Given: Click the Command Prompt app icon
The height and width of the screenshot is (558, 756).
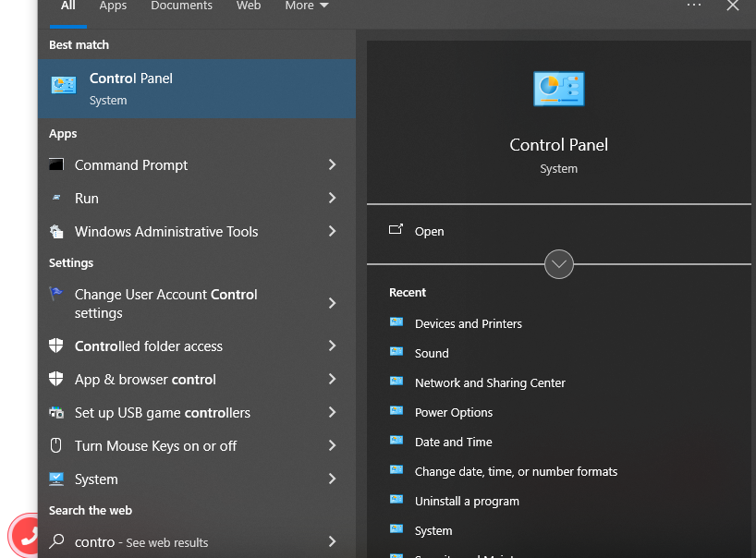Looking at the screenshot, I should 56,164.
